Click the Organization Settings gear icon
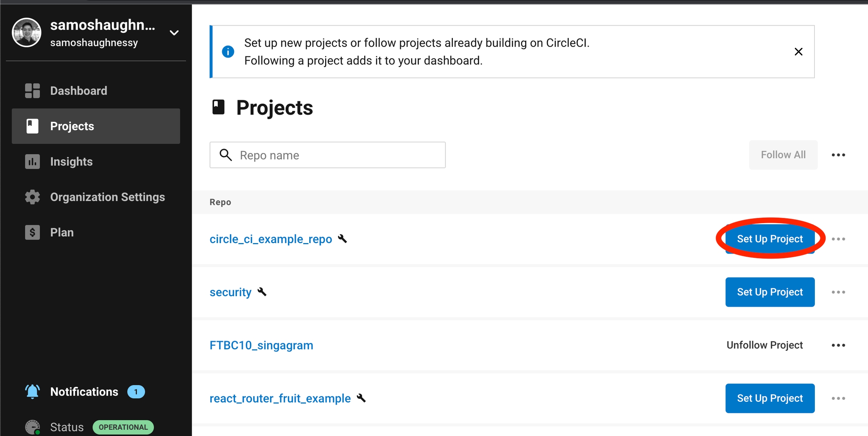 [x=32, y=197]
